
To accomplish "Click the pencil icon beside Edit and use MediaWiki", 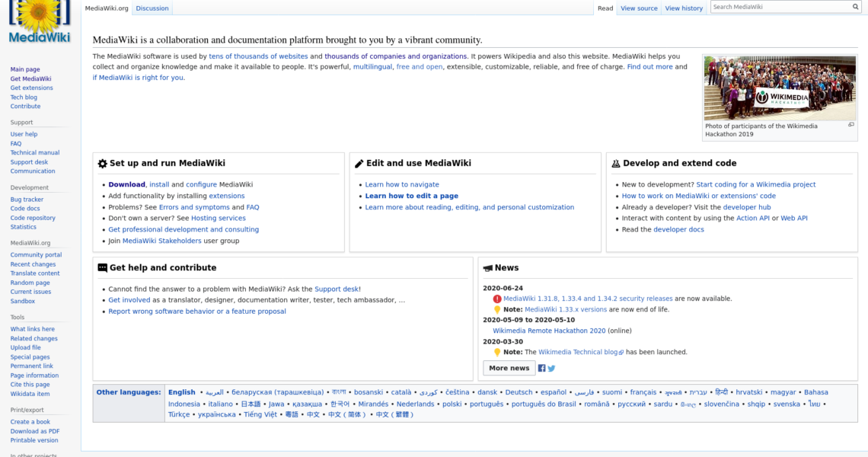I will [359, 164].
